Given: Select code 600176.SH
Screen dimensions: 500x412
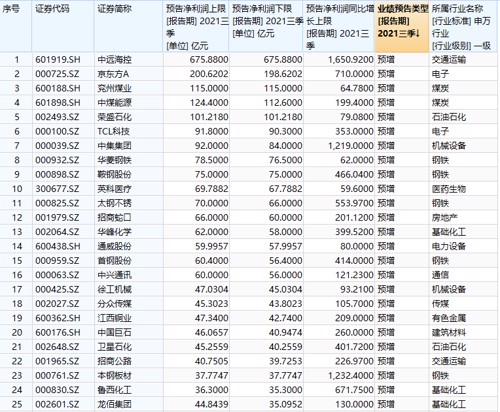Looking at the screenshot, I should [x=58, y=332].
